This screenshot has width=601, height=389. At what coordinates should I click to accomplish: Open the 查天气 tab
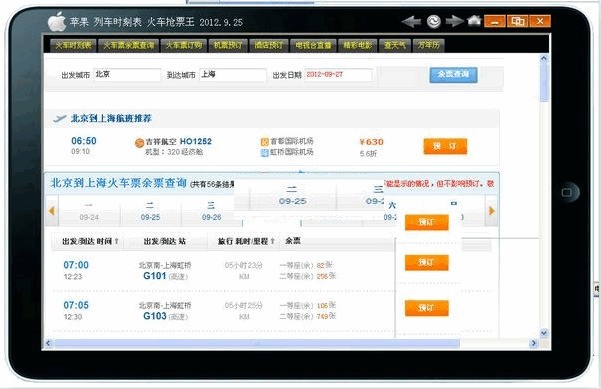[x=395, y=45]
